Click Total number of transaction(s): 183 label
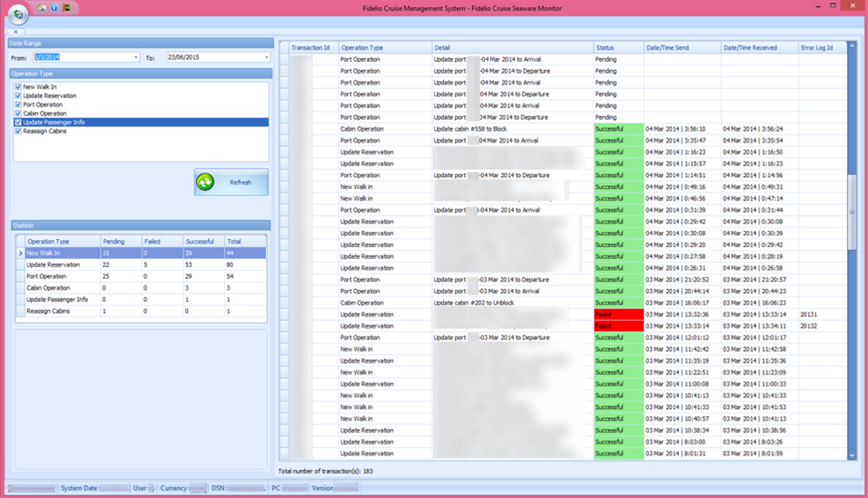This screenshot has width=868, height=498. (x=325, y=472)
